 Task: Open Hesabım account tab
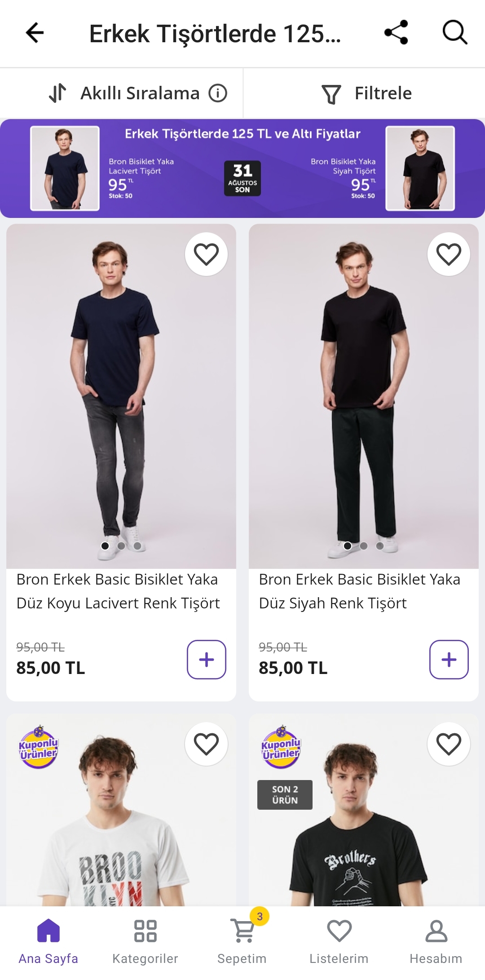[436, 940]
